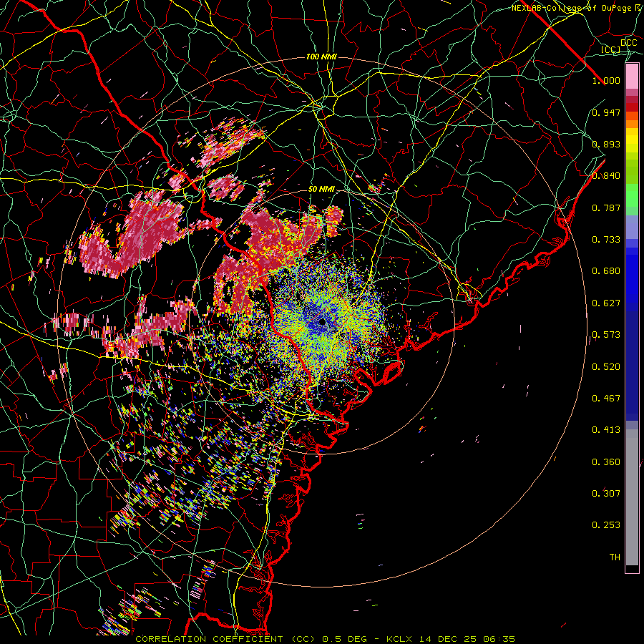Click the 0.520 scale value
Screen dimensions: 644x644
pos(606,367)
